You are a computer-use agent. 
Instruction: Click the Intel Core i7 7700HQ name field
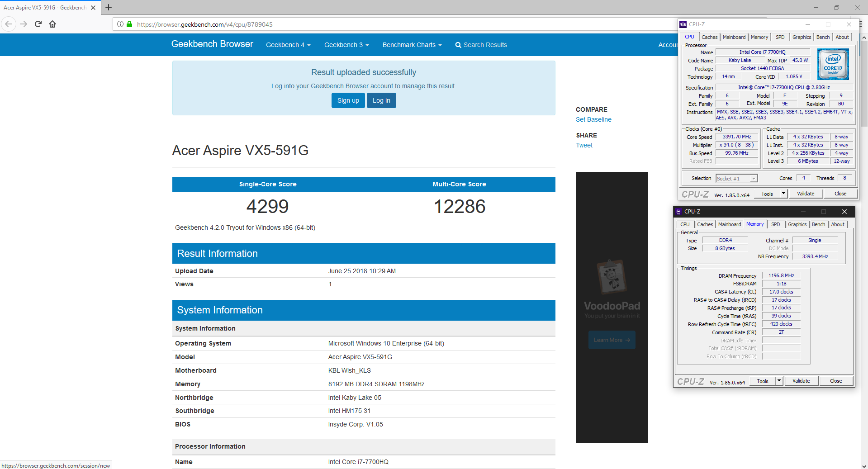[762, 52]
